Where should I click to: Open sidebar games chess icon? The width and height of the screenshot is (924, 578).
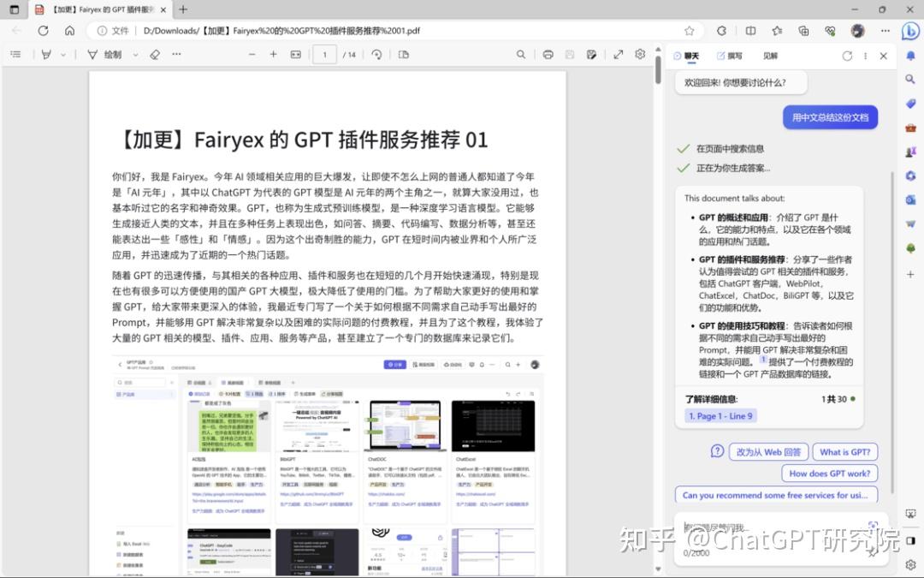pyautogui.click(x=910, y=152)
